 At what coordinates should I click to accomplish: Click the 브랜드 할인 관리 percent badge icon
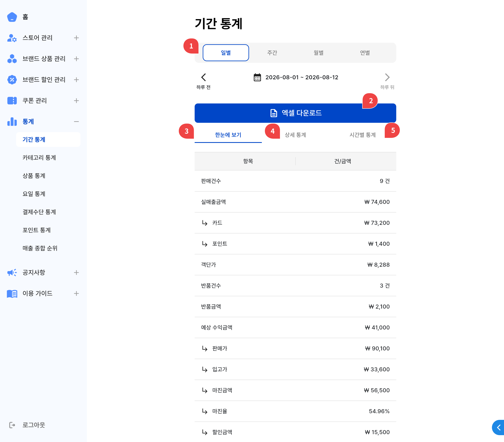(x=12, y=80)
